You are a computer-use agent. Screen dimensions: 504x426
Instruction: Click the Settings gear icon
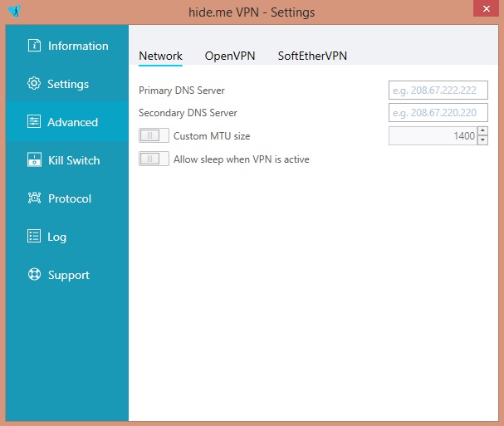pyautogui.click(x=34, y=83)
